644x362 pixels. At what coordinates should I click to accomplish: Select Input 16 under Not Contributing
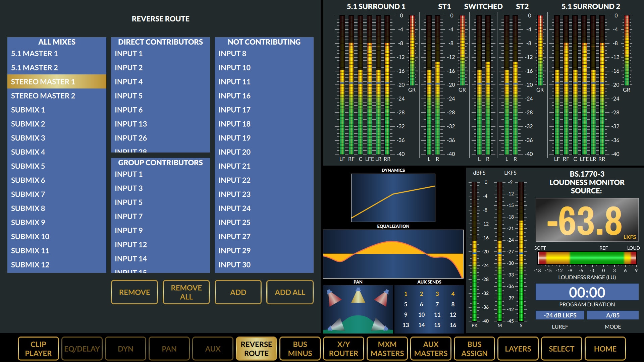(264, 96)
